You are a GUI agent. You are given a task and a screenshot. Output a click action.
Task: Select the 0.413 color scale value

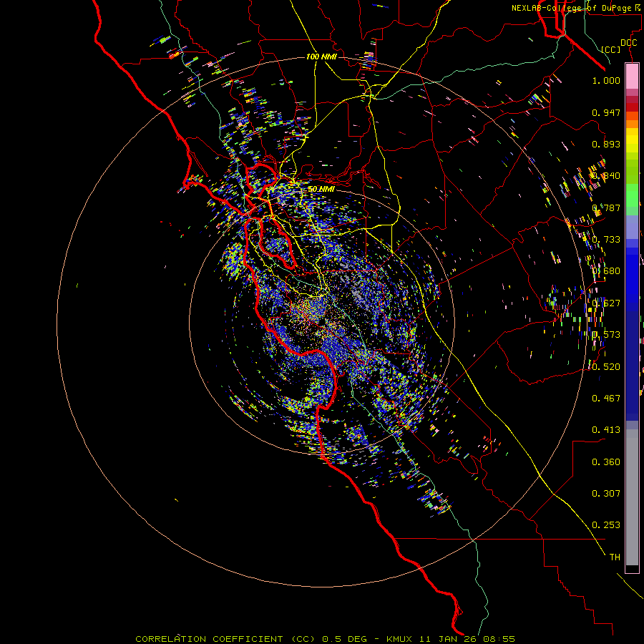[x=606, y=430]
